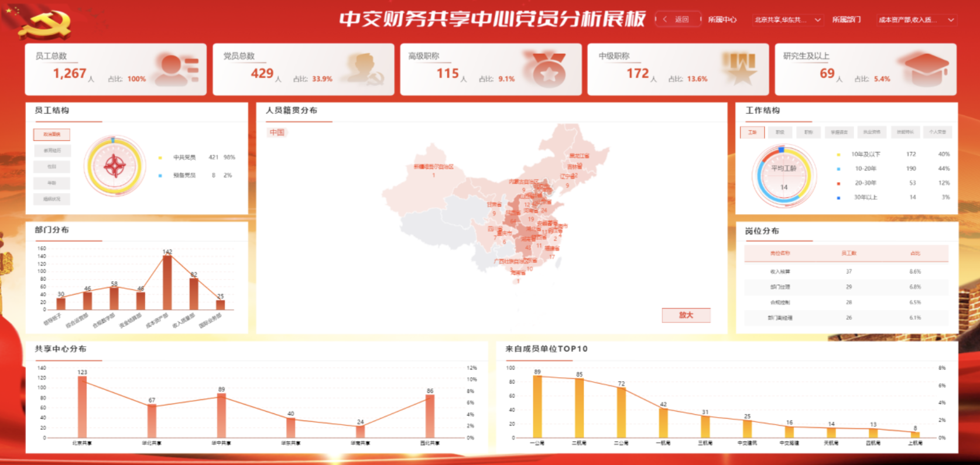Click the employee icon on 员工总数 card
Image resolution: width=980 pixels, height=465 pixels.
178,69
